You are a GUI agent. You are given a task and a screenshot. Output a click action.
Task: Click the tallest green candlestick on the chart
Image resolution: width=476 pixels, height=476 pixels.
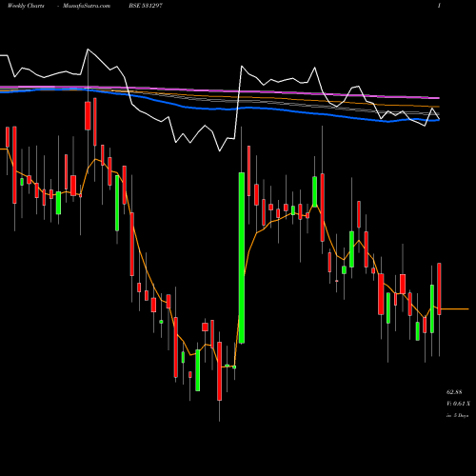(x=242, y=258)
